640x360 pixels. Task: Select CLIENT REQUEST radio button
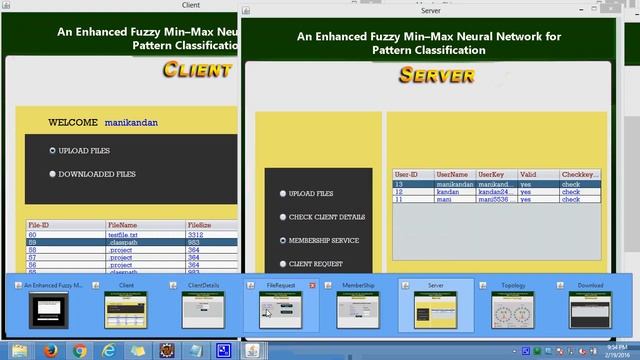(283, 264)
